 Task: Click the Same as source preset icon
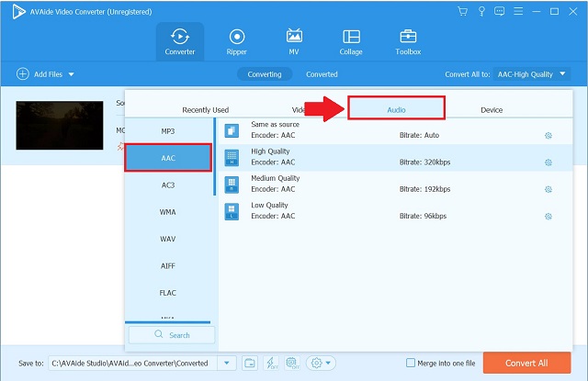point(232,130)
